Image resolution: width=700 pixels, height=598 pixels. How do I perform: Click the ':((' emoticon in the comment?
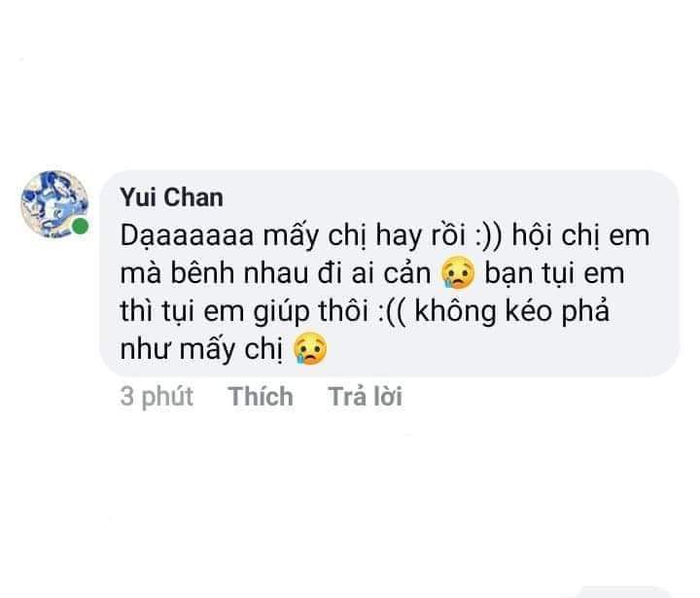tap(392, 311)
